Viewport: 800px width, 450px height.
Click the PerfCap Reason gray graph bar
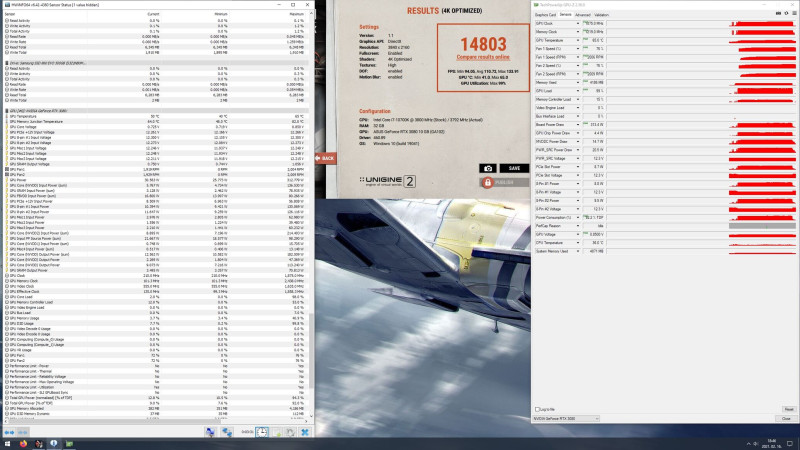762,226
